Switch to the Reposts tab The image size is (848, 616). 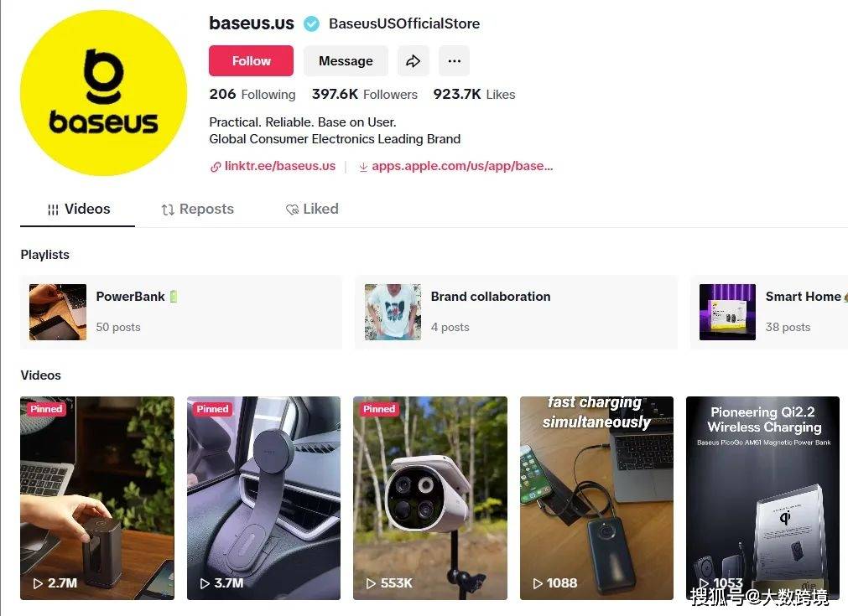(197, 210)
